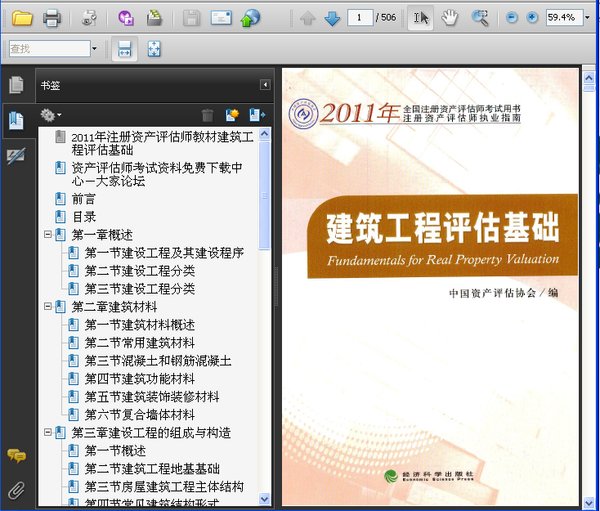Select bookmark 第四节建筑功能材料
The image size is (600, 511).
click(x=140, y=379)
